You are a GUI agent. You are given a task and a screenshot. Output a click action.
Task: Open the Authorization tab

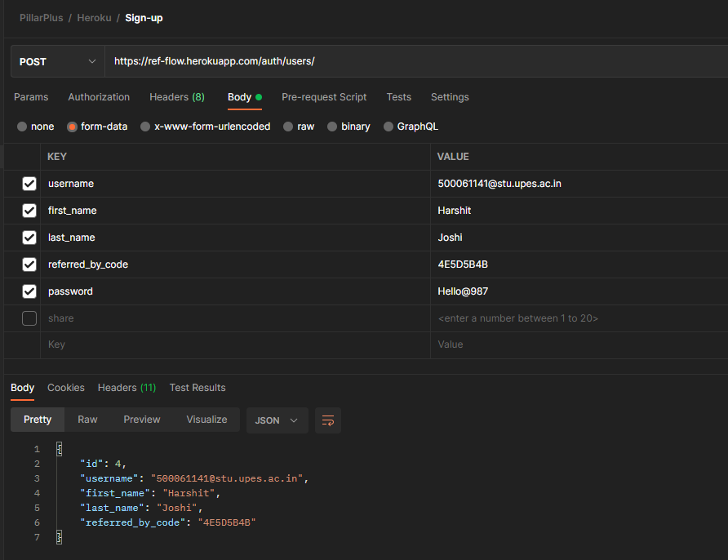(99, 97)
